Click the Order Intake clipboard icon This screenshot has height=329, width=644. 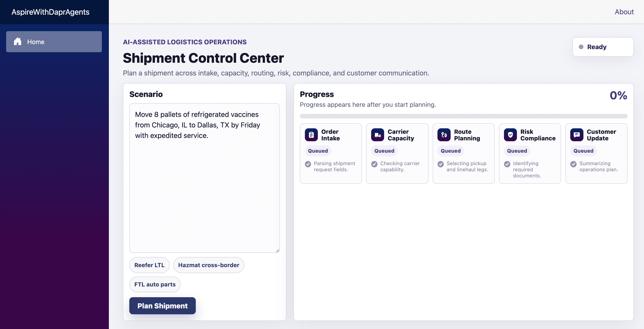pos(311,135)
